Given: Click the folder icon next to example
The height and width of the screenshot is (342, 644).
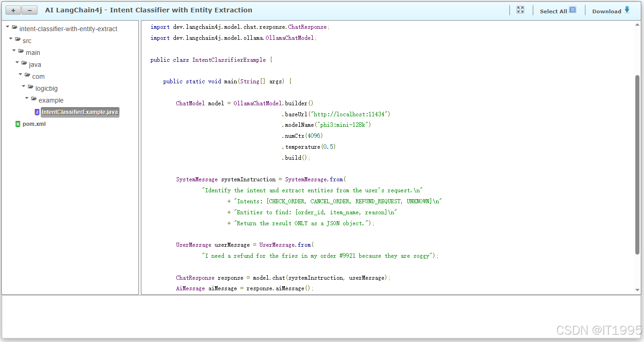Looking at the screenshot, I should [x=34, y=99].
